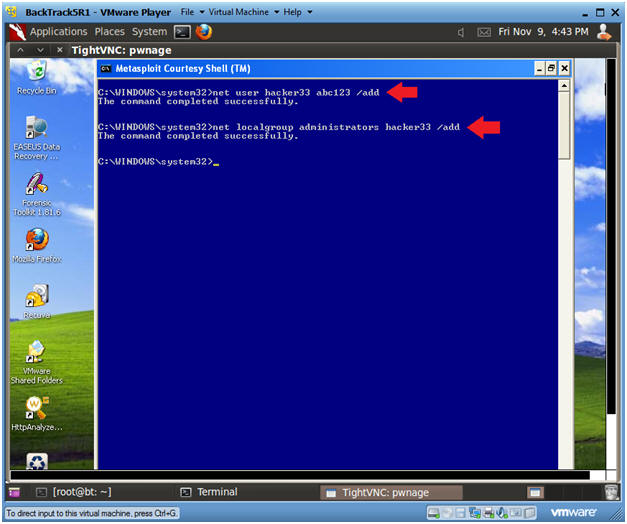Click the BackTrack dragon logo in panel

(x=18, y=32)
